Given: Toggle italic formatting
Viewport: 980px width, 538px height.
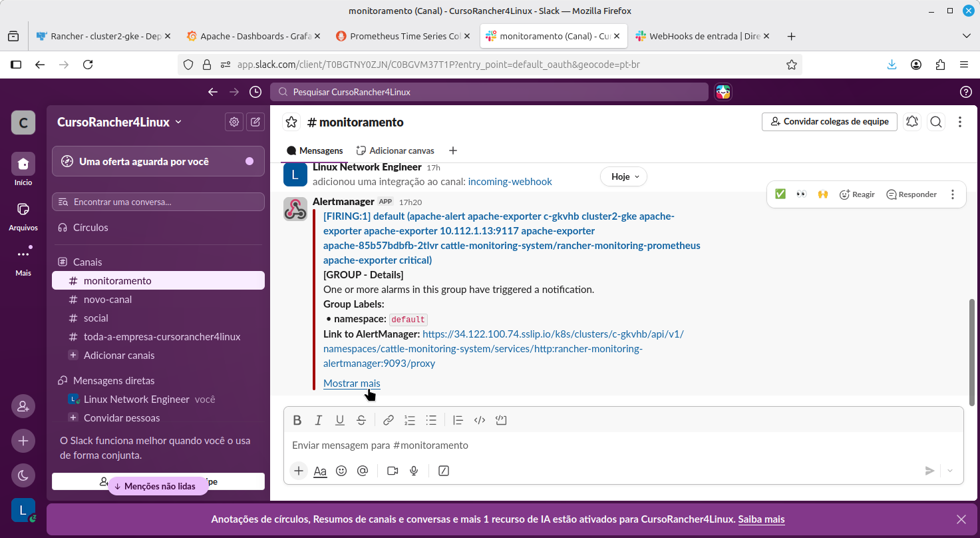Looking at the screenshot, I should point(319,420).
